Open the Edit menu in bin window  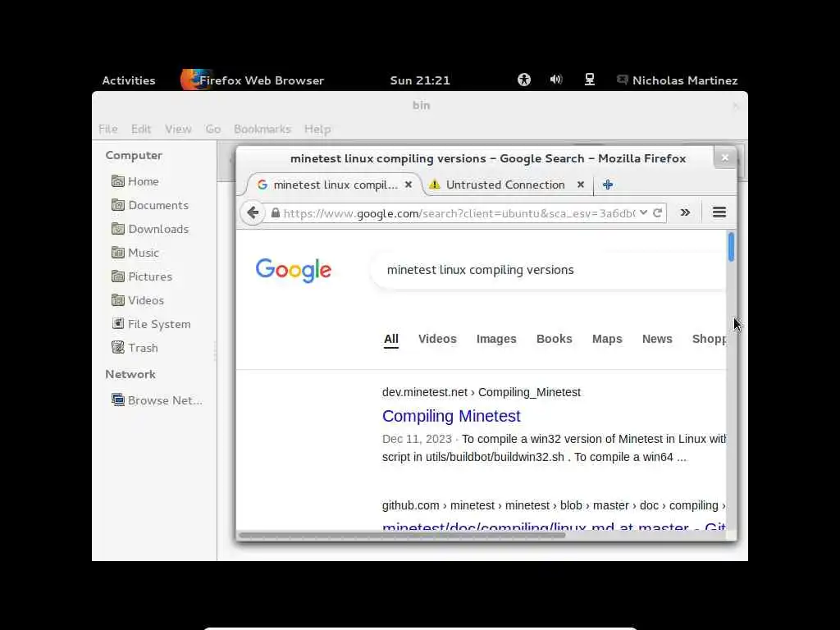coord(141,129)
